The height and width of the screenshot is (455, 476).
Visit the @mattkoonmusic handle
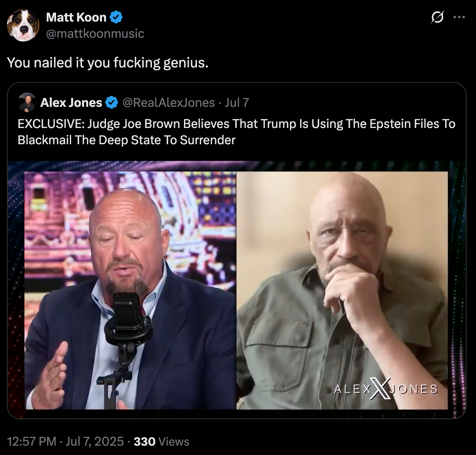click(x=95, y=33)
